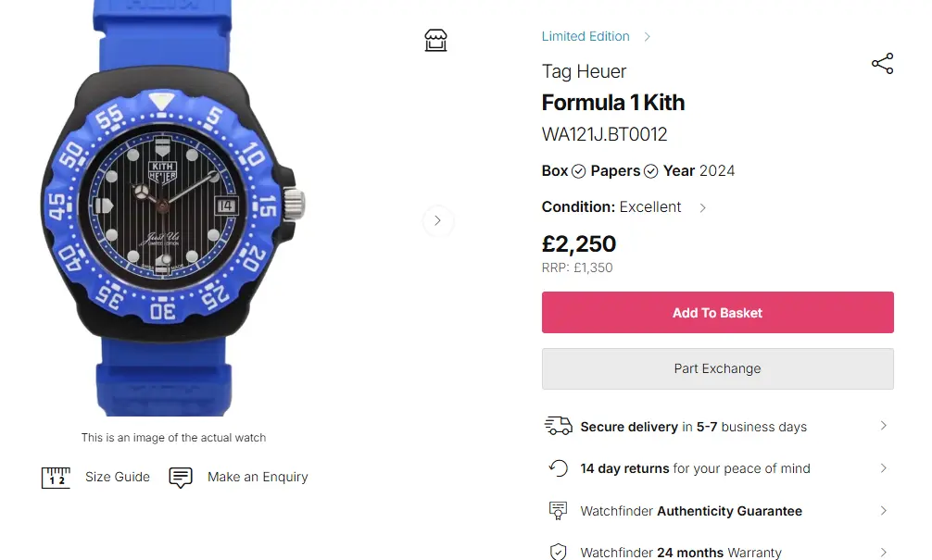Click the Papers checkmark icon

click(651, 171)
